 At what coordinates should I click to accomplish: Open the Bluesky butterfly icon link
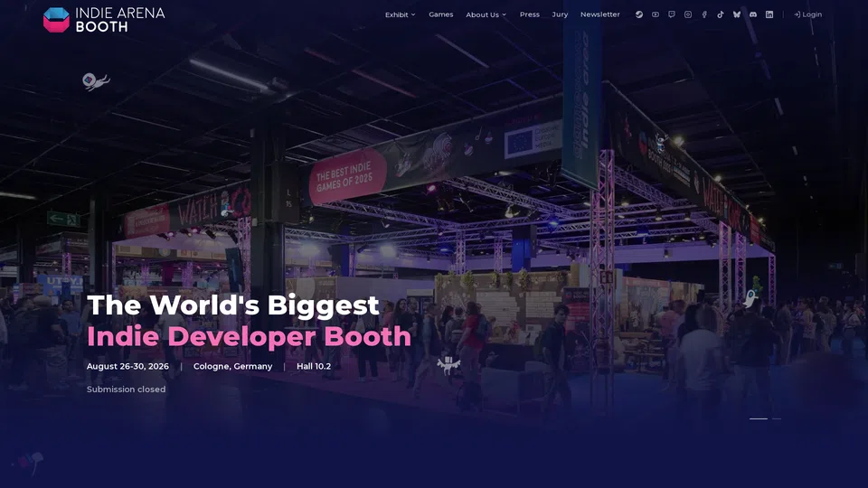point(737,14)
